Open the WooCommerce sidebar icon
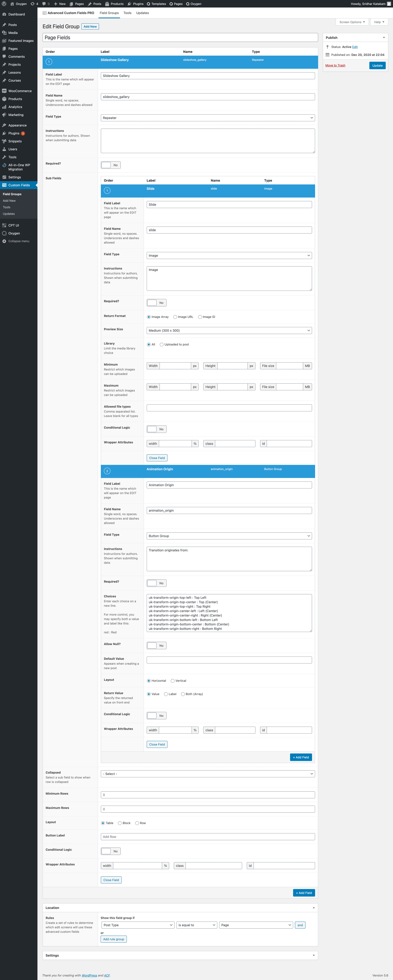This screenshot has height=980, width=393. point(4,91)
